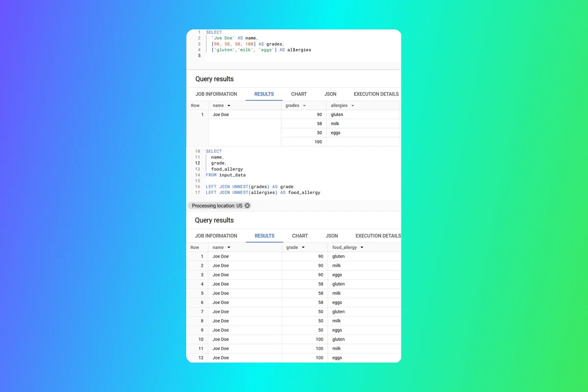Select grades value 90 in upper table

coord(304,115)
